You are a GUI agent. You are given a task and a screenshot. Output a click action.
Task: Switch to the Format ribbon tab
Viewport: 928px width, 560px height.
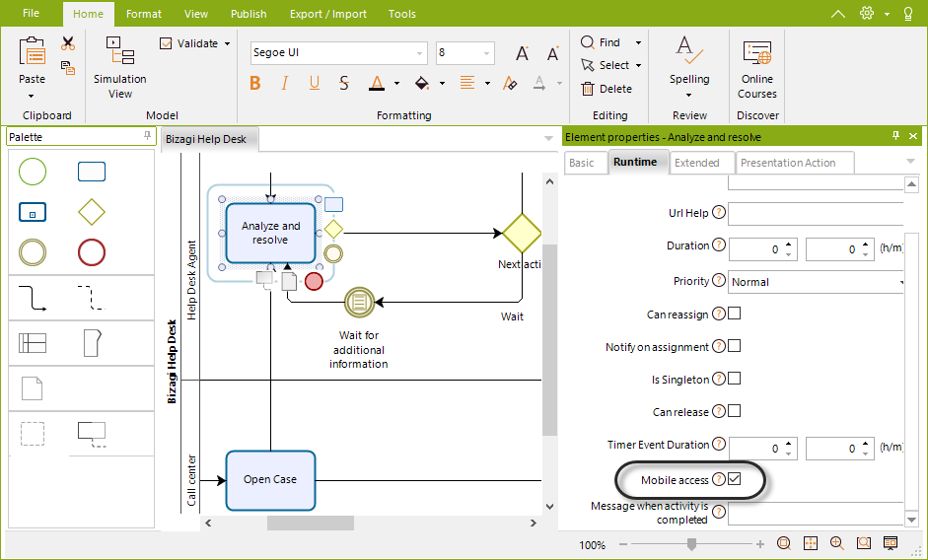point(144,14)
